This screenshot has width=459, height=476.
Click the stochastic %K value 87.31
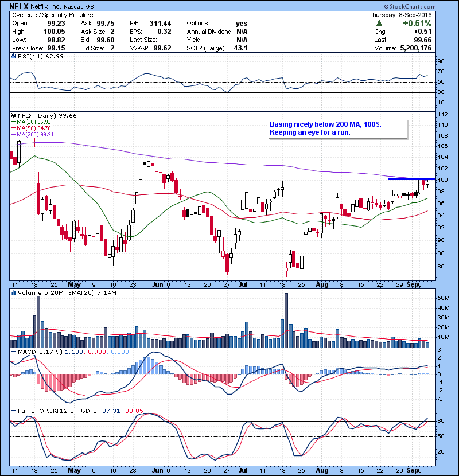coord(111,411)
